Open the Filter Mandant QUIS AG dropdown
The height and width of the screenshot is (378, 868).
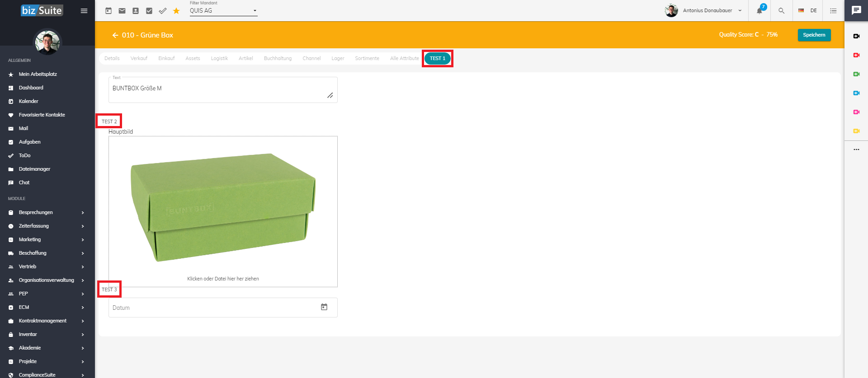pos(223,11)
